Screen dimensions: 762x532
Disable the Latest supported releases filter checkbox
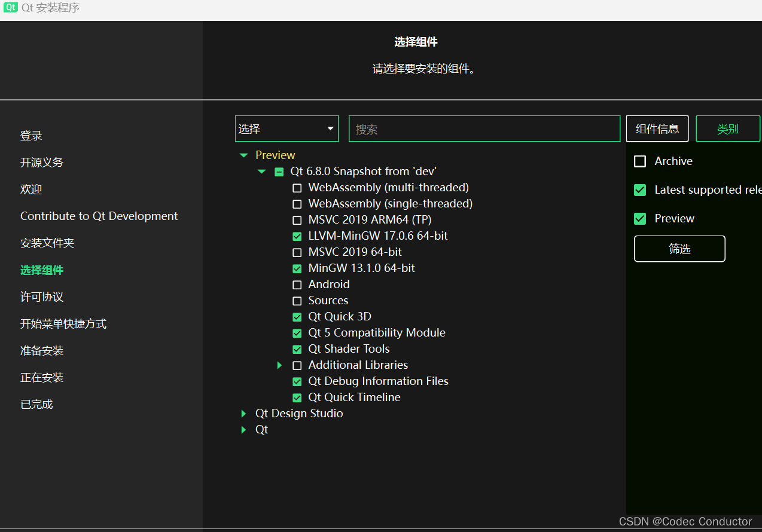click(x=640, y=190)
